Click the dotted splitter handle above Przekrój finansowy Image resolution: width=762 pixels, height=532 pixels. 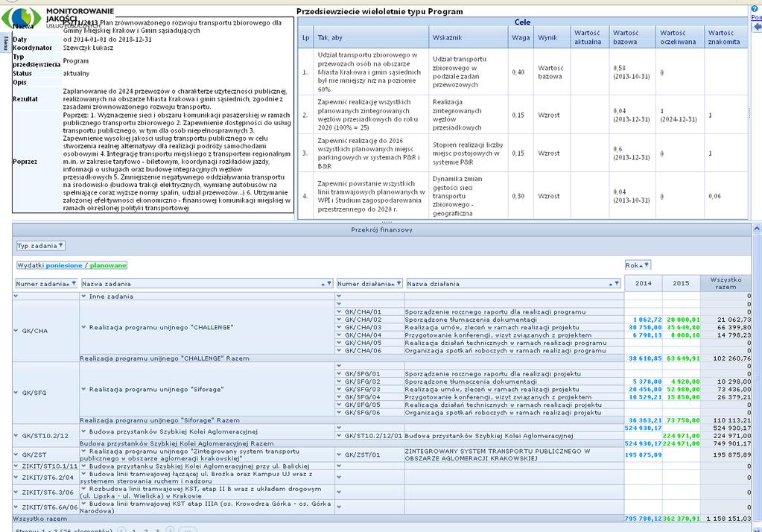click(387, 222)
